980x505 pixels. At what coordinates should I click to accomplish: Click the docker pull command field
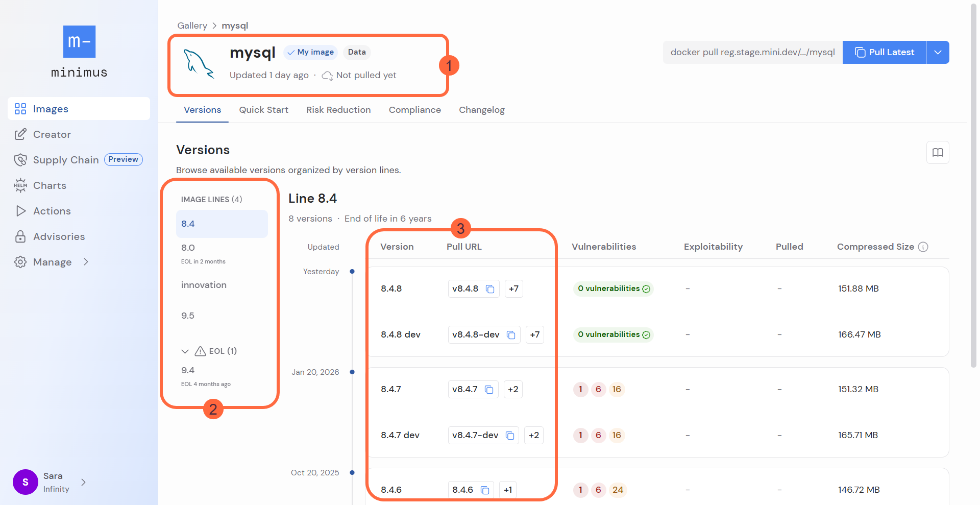(752, 52)
